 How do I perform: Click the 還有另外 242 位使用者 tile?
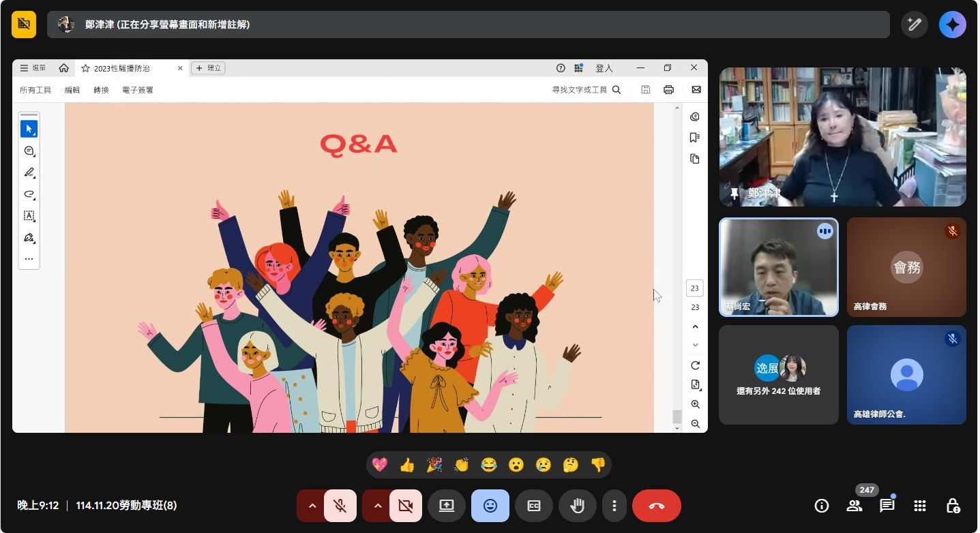tap(778, 374)
